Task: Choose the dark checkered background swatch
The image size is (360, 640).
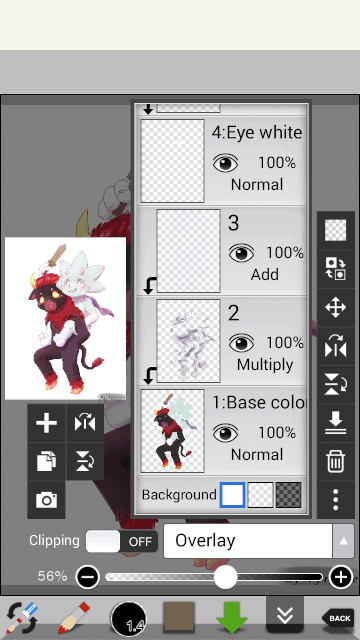Action: (289, 495)
